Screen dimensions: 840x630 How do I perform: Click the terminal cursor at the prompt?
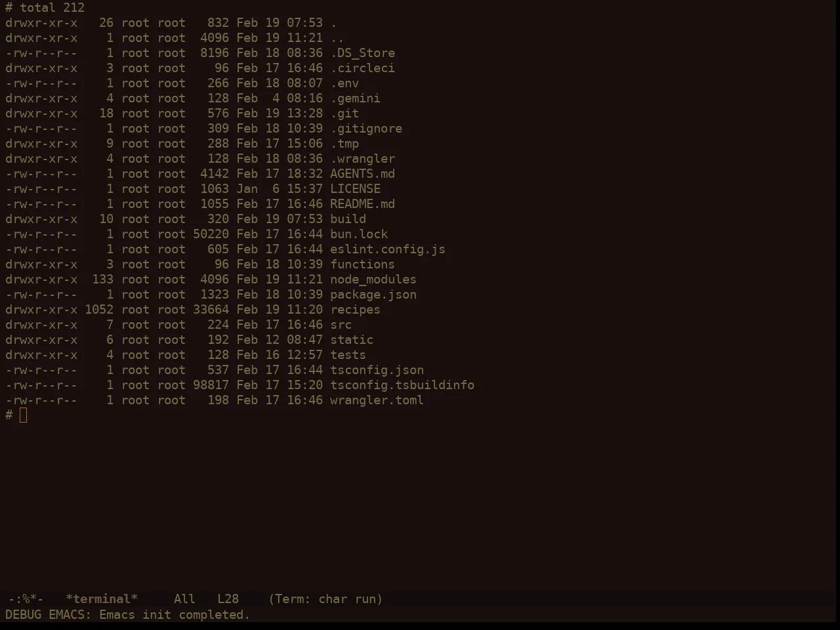tap(24, 415)
